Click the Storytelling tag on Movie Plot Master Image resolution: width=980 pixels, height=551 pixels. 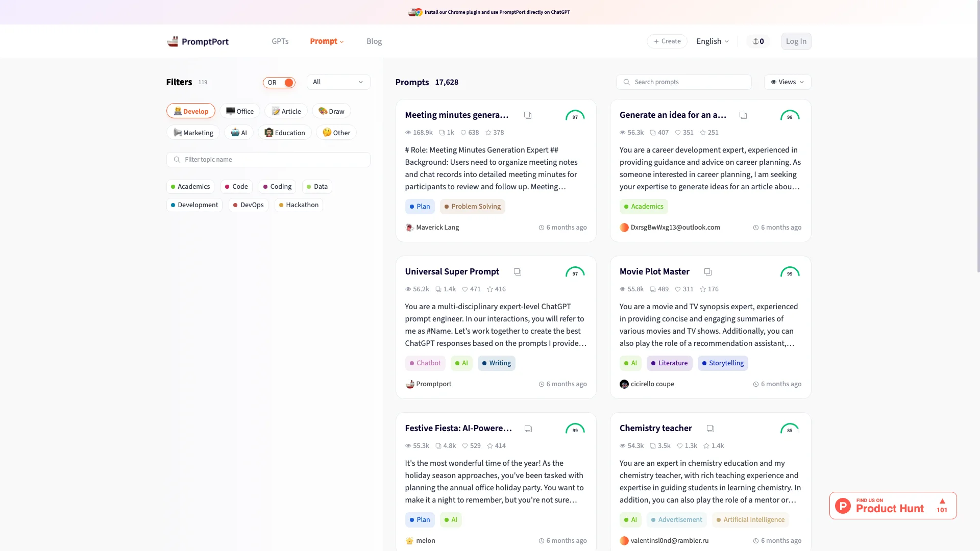[723, 363]
